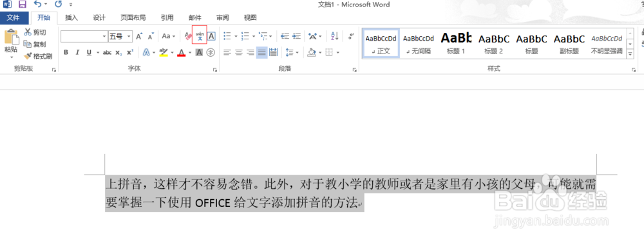Screen dimensions: 644x243
Task: Increase paragraph indent
Action: 296,36
